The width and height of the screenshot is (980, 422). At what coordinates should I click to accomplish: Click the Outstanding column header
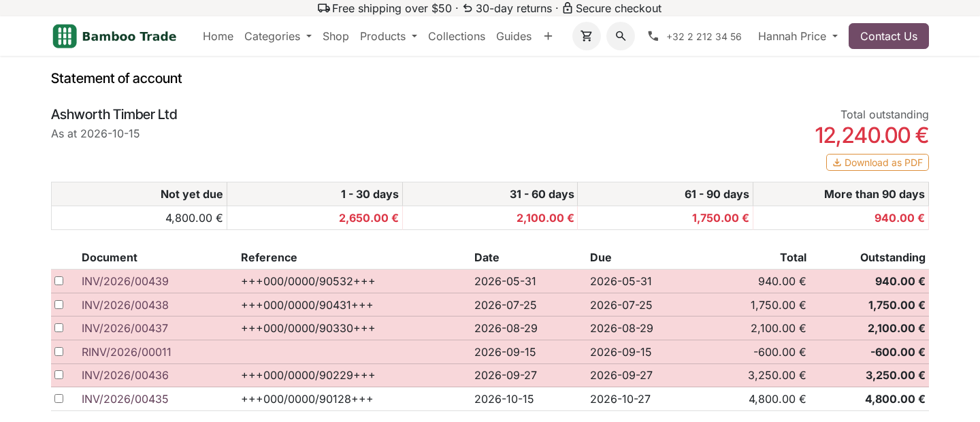point(893,257)
